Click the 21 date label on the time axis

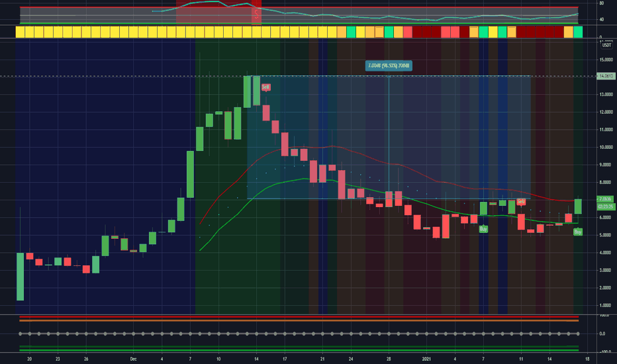pos(322,359)
